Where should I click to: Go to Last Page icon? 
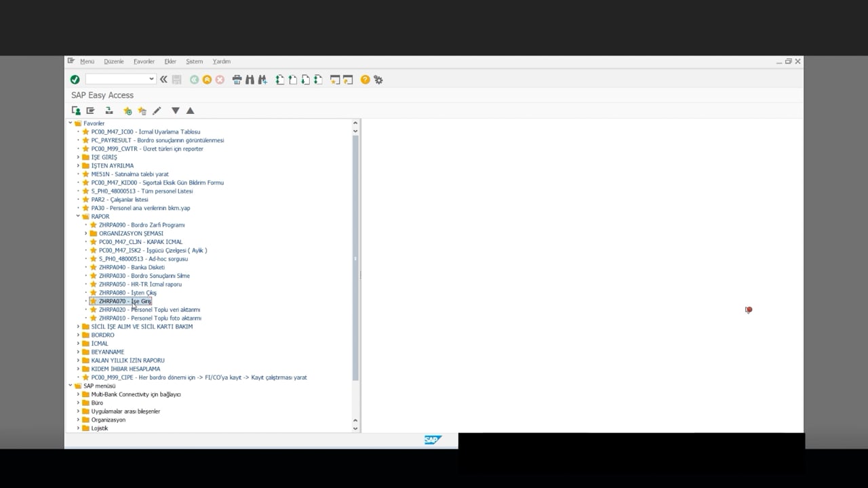318,79
